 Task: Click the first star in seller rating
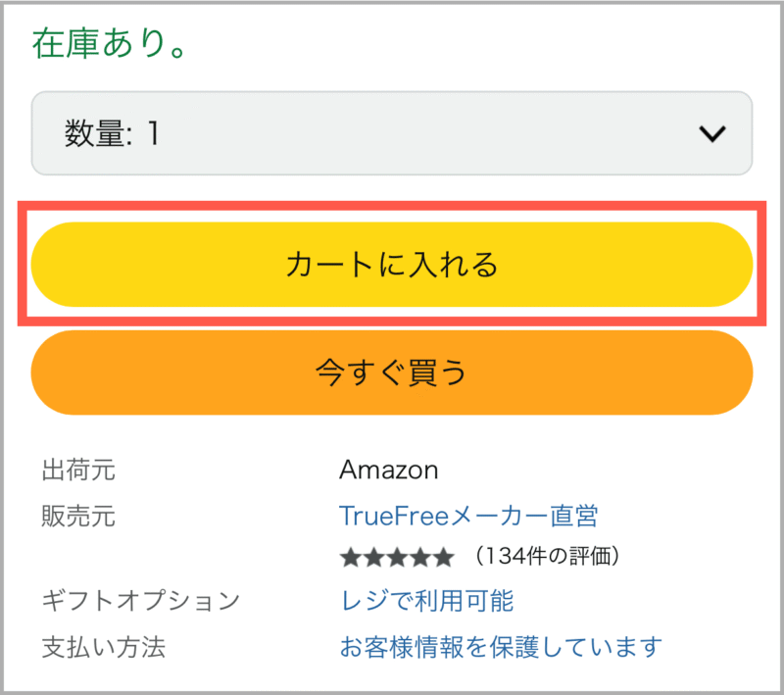(351, 557)
